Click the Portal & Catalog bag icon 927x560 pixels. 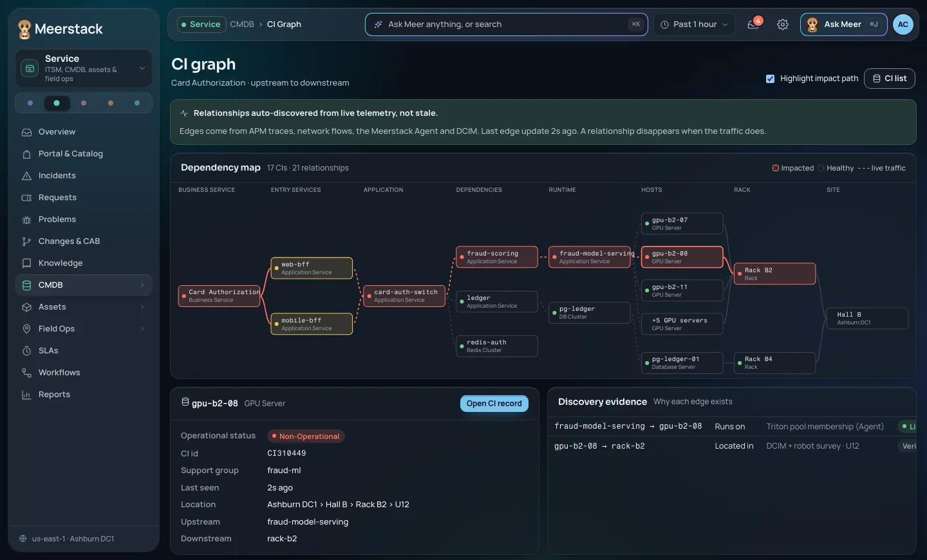click(26, 154)
